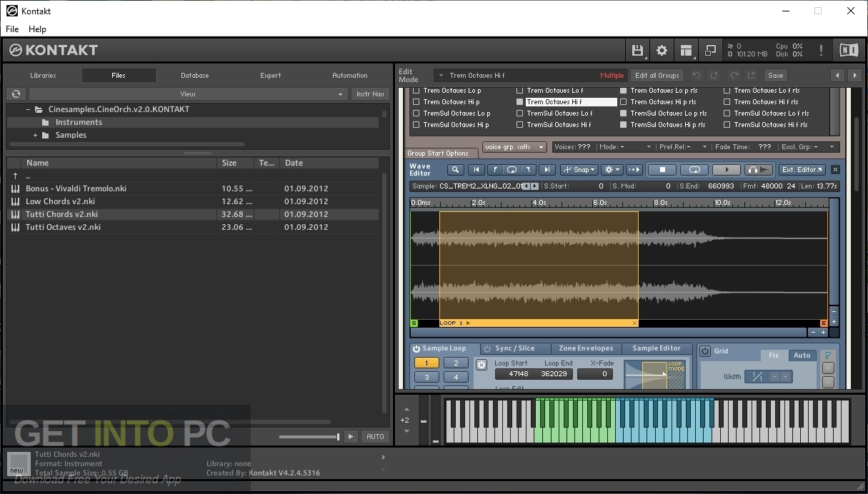Toggle the Sync / Slice power button
868x494 pixels.
tap(487, 349)
